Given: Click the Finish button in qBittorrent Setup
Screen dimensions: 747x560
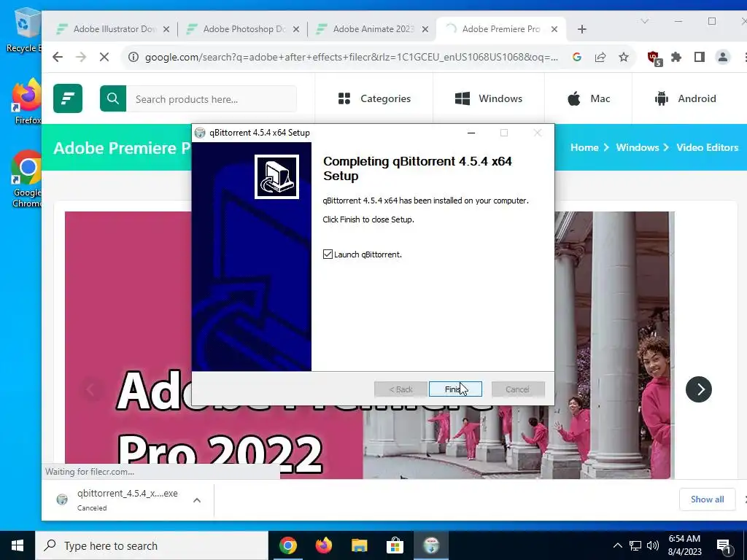Looking at the screenshot, I should (455, 389).
